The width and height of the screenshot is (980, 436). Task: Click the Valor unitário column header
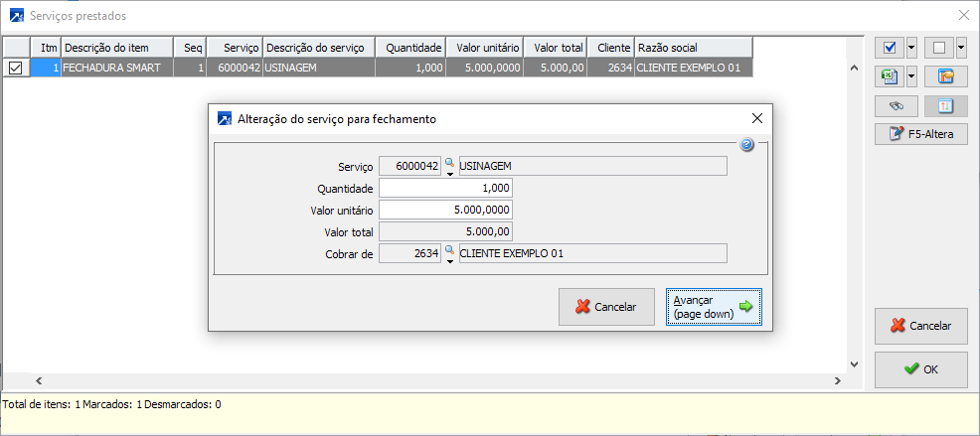pyautogui.click(x=484, y=48)
